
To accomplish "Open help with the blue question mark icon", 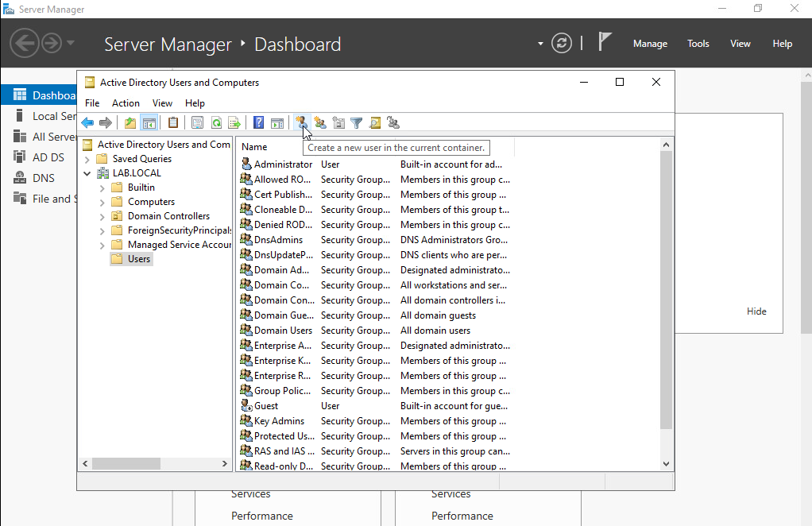I will click(258, 122).
